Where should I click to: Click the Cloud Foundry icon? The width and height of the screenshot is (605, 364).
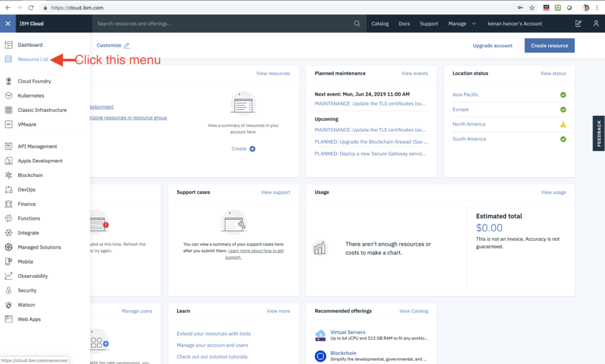tap(8, 81)
